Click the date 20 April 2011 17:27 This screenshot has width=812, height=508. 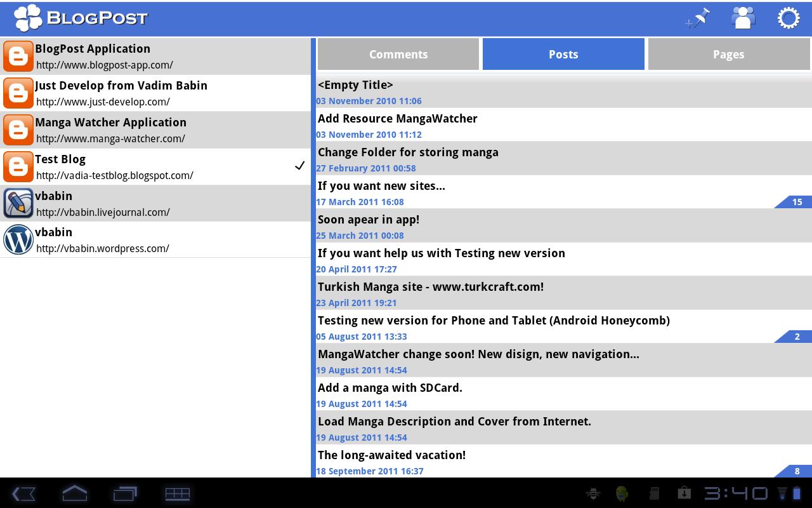(x=357, y=269)
